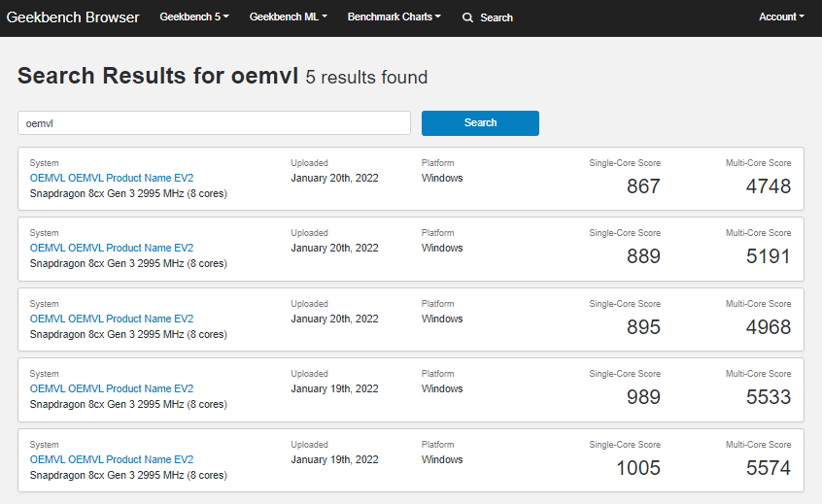Click the single-core score 1005
Image resolution: width=822 pixels, height=504 pixels.
tap(638, 468)
